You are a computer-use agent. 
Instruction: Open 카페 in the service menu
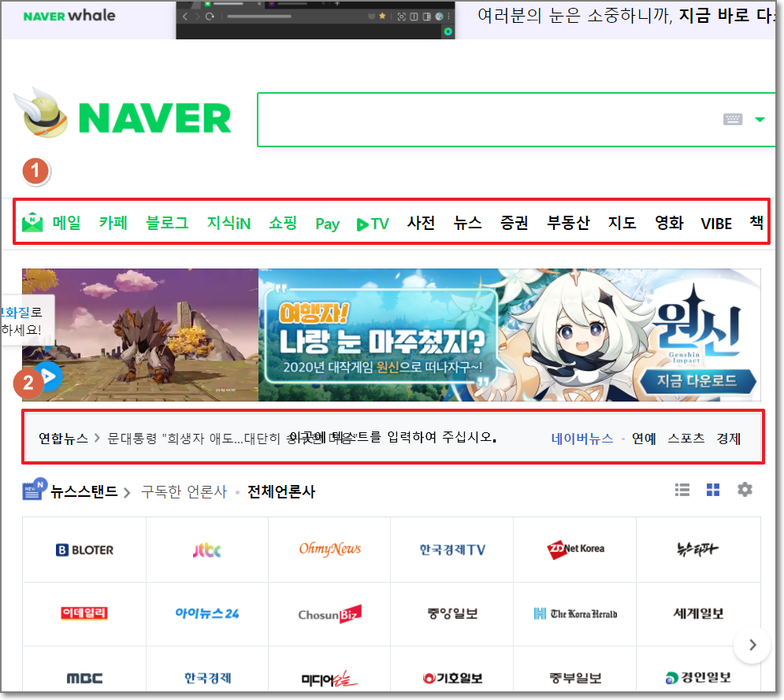coord(113,223)
